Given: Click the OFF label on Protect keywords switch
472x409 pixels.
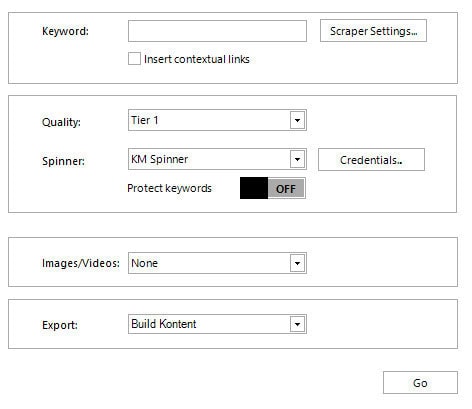Looking at the screenshot, I should click(x=286, y=189).
